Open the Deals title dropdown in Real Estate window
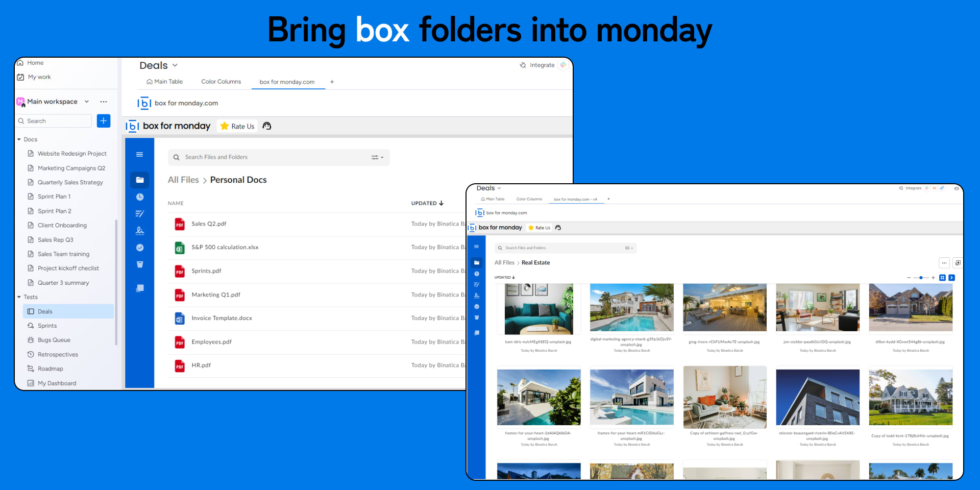Image resolution: width=980 pixels, height=490 pixels. coord(499,188)
